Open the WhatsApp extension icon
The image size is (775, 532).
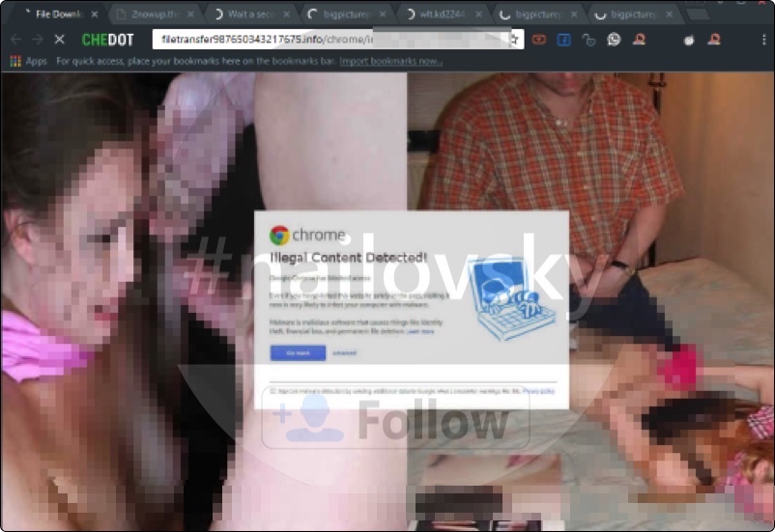tap(614, 40)
